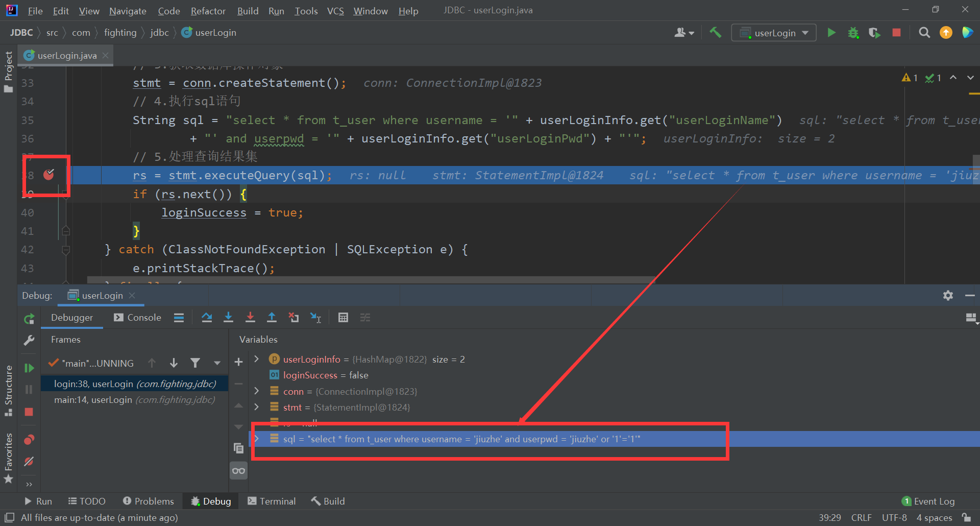Click the fighting breadcrumb
This screenshot has width=980, height=526.
[x=120, y=33]
